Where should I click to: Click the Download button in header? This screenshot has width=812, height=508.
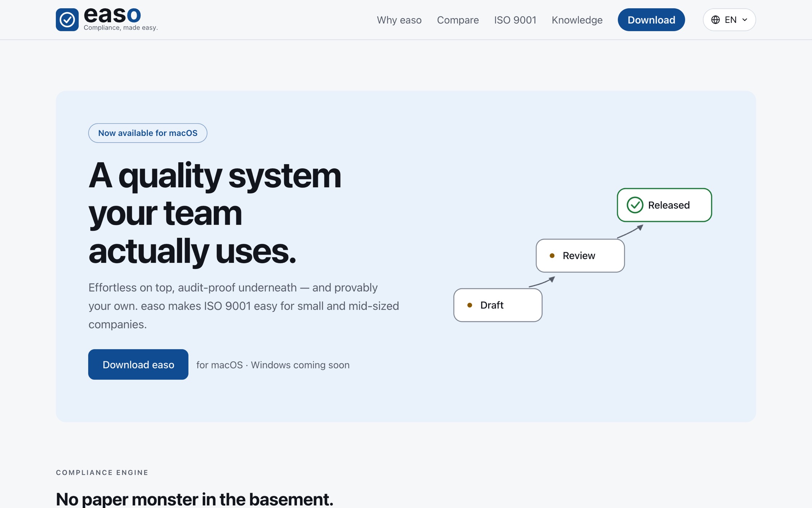651,20
